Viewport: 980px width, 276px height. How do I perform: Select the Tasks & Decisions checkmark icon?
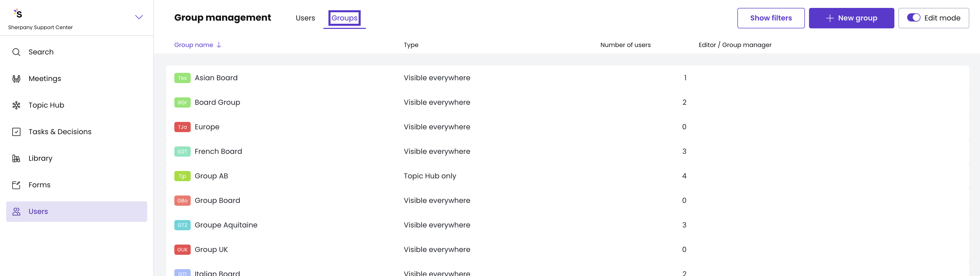(x=16, y=132)
